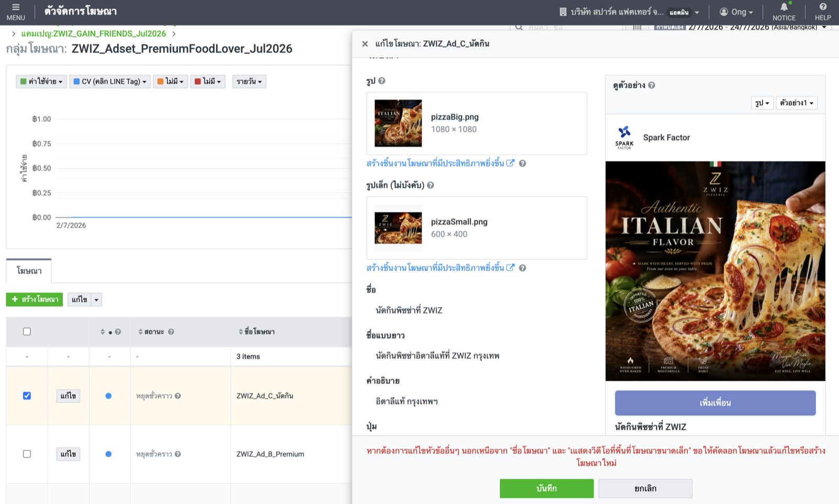Screen dimensions: 839x504
Task: Click help icon beside dot column header
Action: 118,331
